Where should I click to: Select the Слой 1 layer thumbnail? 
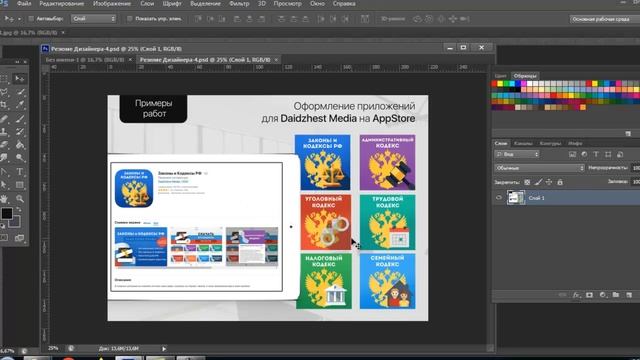click(516, 198)
